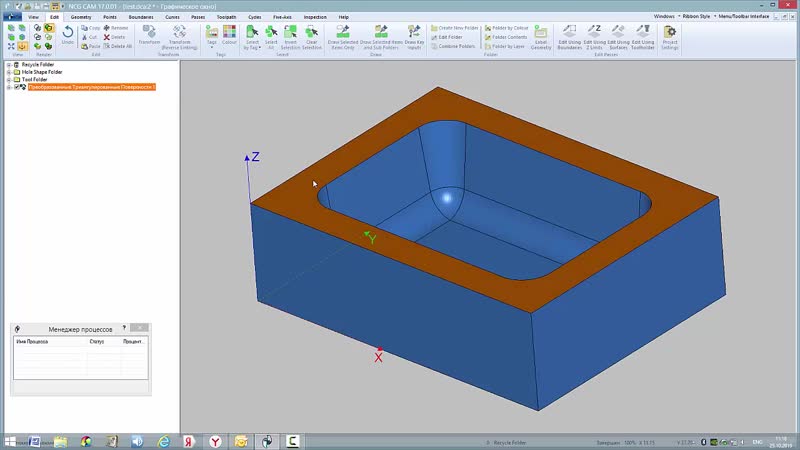Click the Create New Folder button

[x=457, y=28]
